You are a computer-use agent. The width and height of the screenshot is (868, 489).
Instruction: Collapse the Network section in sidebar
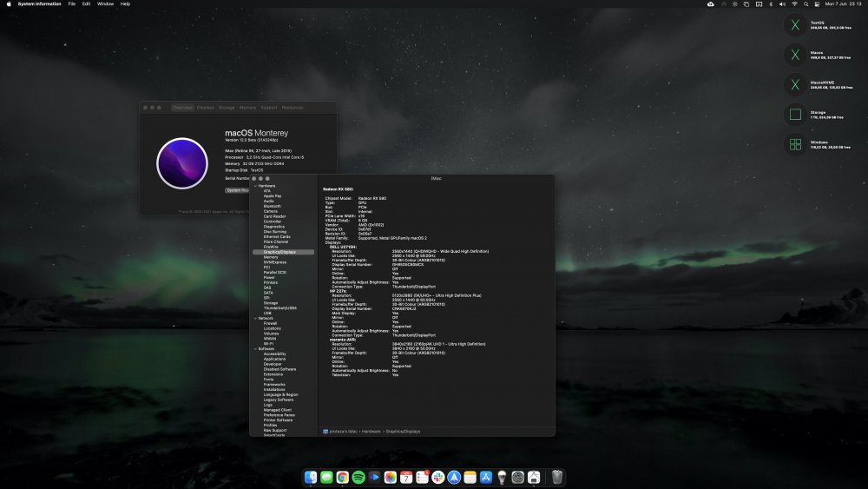tap(255, 319)
